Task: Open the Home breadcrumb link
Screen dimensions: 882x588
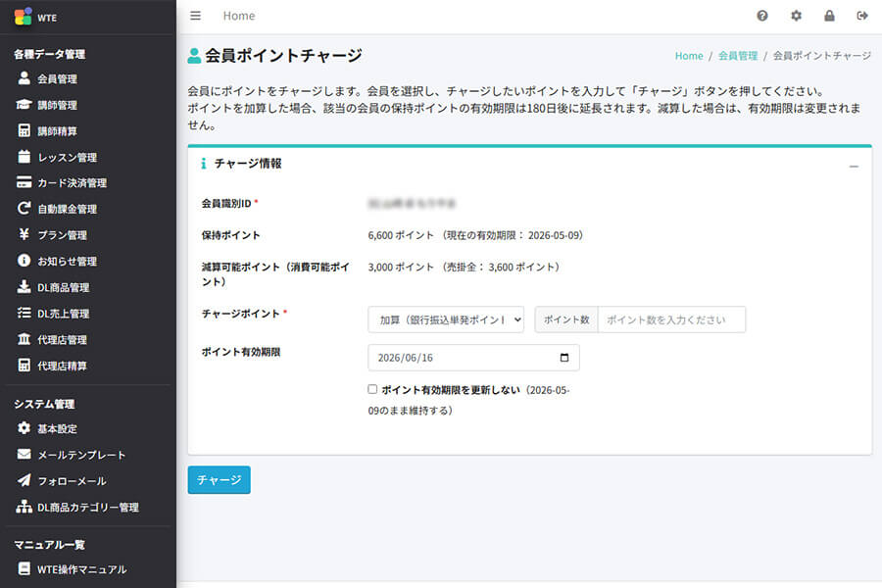Action: click(x=689, y=56)
